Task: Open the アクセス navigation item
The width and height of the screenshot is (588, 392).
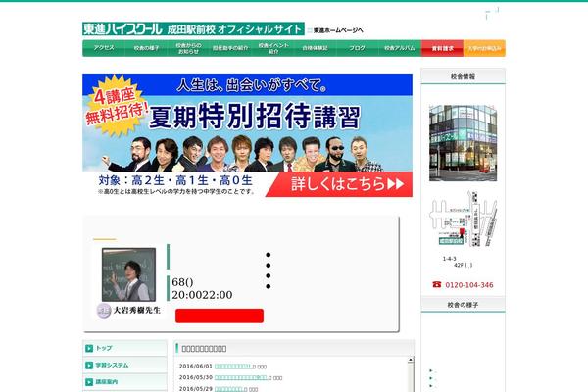Action: click(104, 48)
